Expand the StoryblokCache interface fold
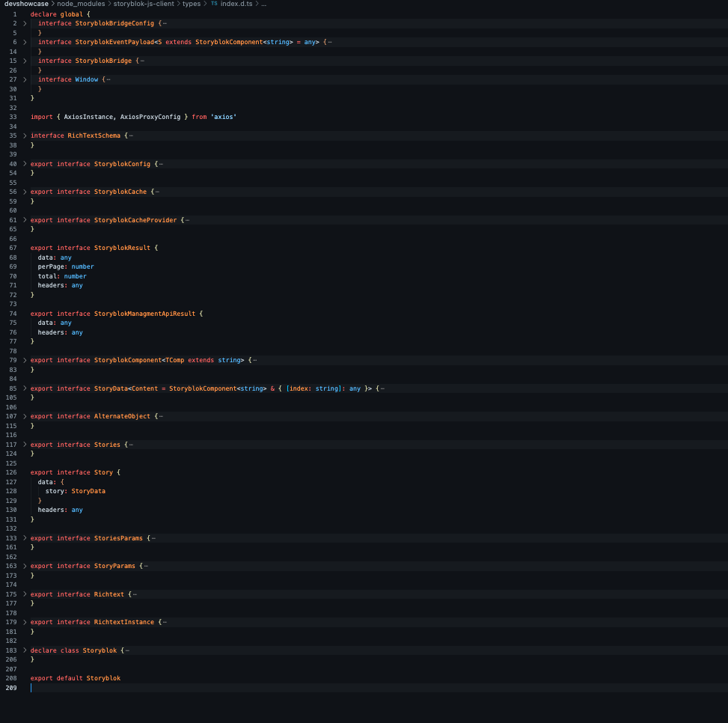The image size is (728, 723). 24,192
